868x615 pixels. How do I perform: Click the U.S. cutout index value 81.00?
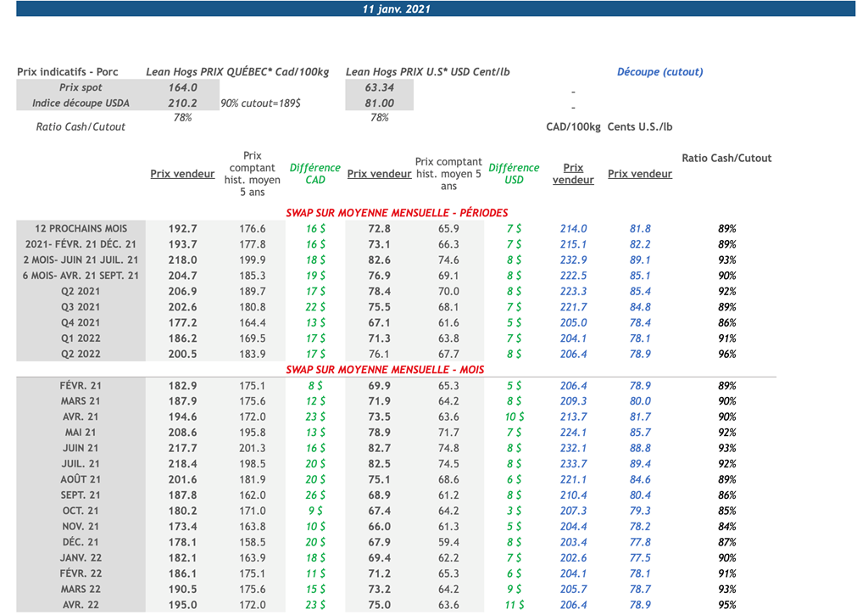379,103
